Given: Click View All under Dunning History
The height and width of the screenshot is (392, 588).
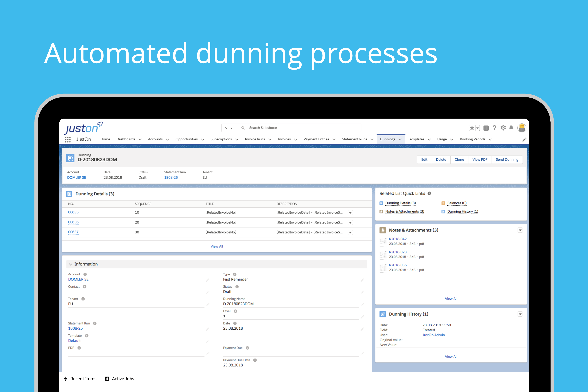Looking at the screenshot, I should tap(451, 357).
